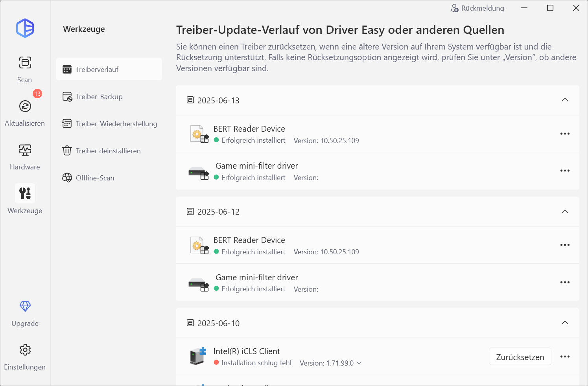The image size is (588, 386).
Task: Click the Driver Easy logo icon
Action: tap(25, 28)
